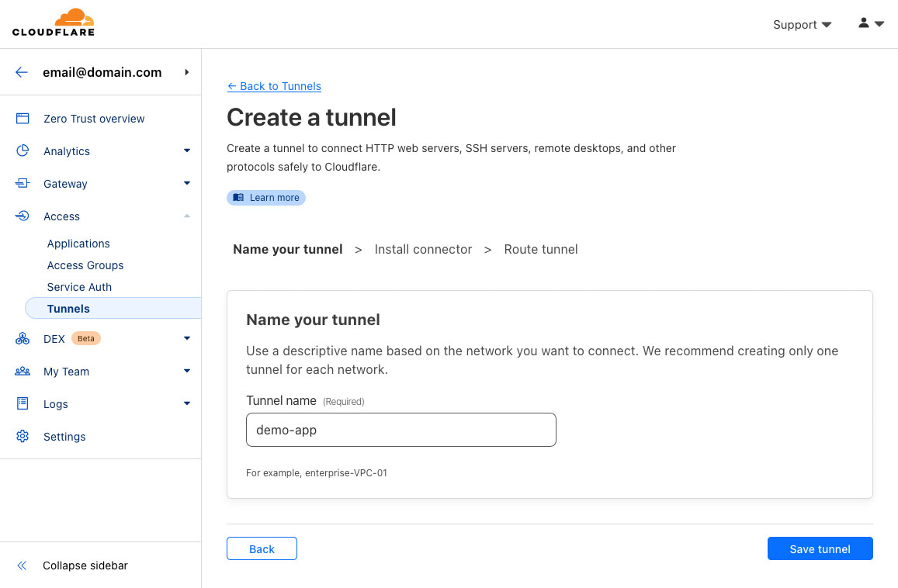
Task: Click the back arrow beside account email
Action: coord(22,72)
